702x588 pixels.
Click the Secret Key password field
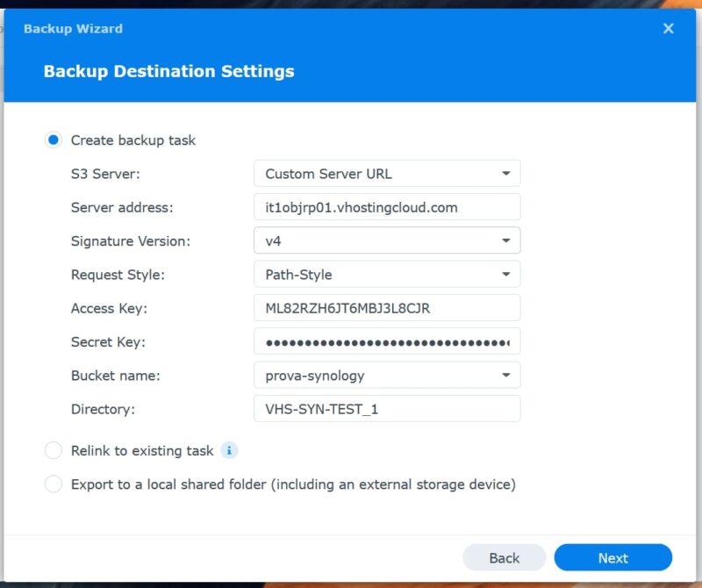tap(387, 341)
